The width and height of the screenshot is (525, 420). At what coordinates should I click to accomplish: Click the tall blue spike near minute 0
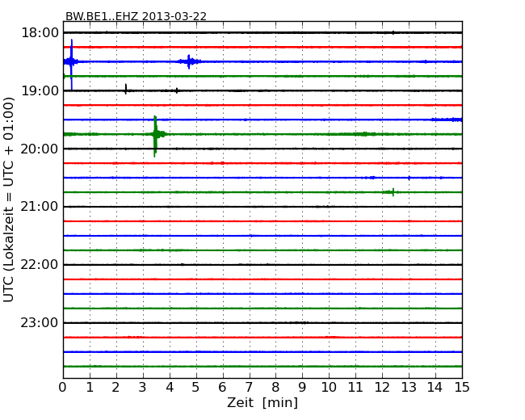coord(71,65)
